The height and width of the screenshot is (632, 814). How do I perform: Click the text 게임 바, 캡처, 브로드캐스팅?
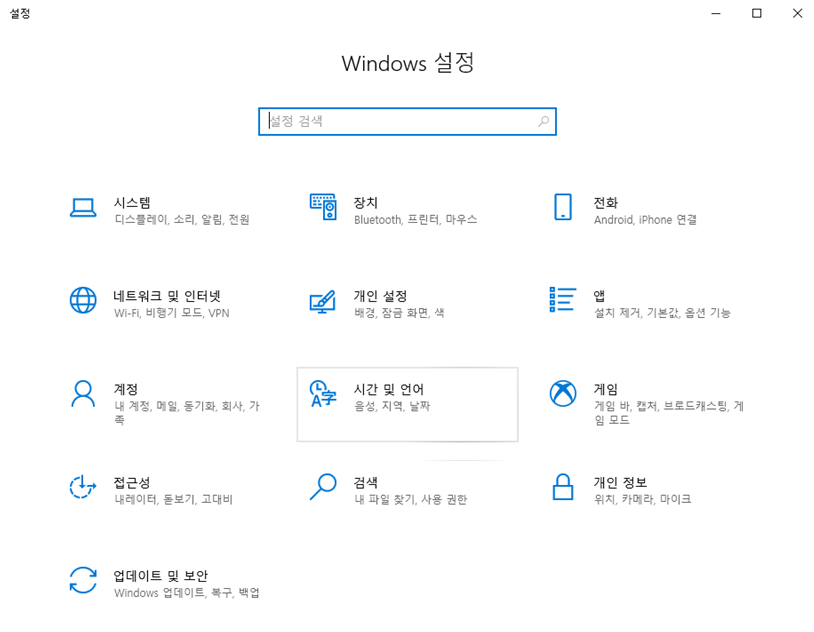[x=661, y=406]
